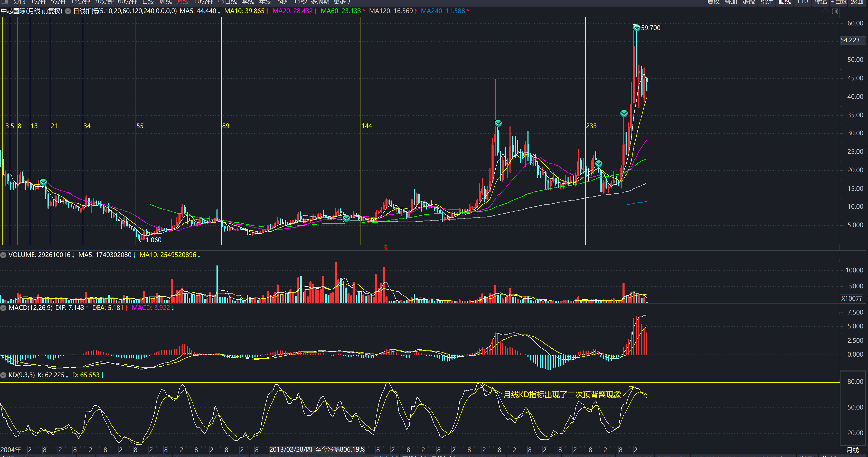Screen dimensions: 868x457
Task: Click the 复权 button
Action: 713,2
